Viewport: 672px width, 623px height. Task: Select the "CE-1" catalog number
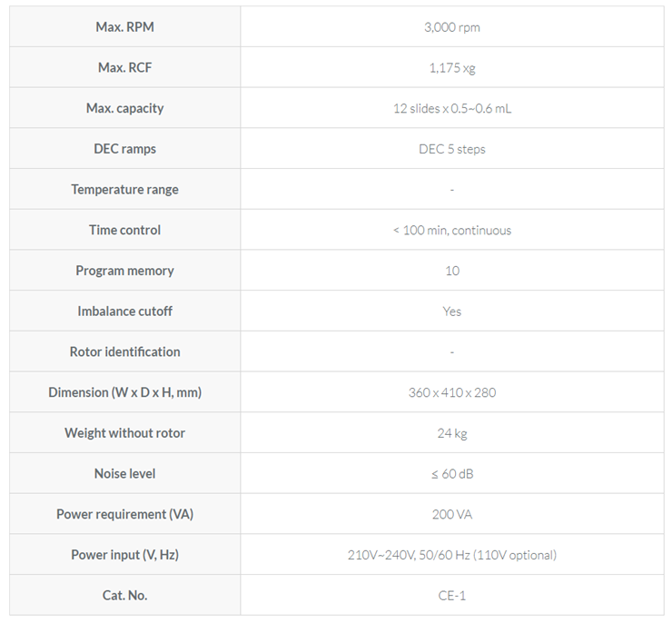click(x=451, y=596)
